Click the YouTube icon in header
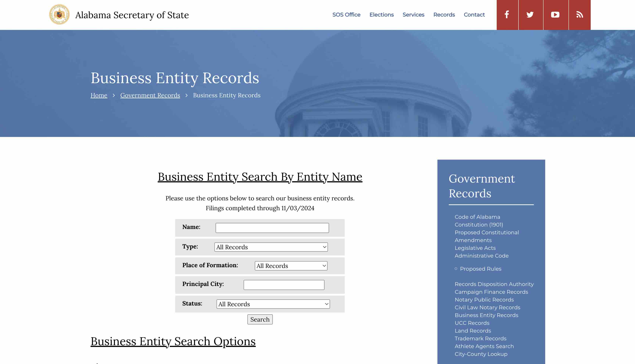This screenshot has height=364, width=635. (x=555, y=15)
